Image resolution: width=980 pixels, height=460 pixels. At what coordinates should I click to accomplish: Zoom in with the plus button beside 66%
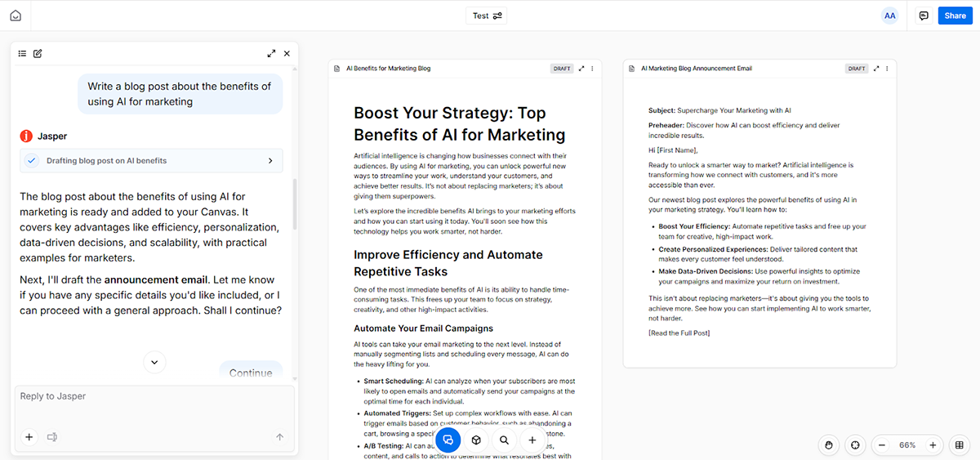(933, 445)
